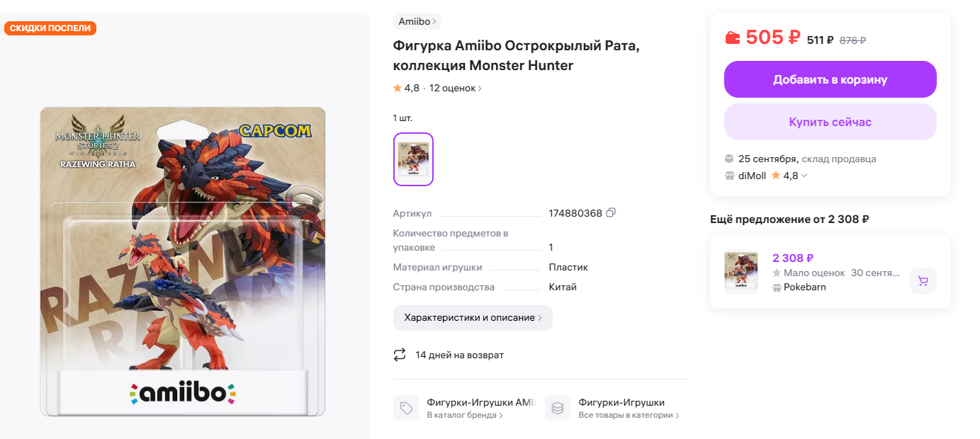Click the orange star next to the 4,8 product rating
Viewport: 980px width, 439px height.
(398, 89)
